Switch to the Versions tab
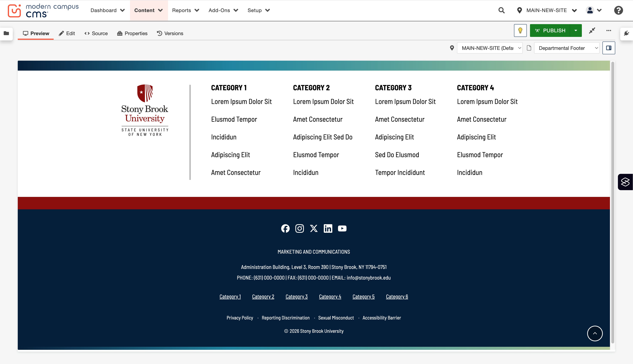Viewport: 633px width, 364px height. point(170,33)
